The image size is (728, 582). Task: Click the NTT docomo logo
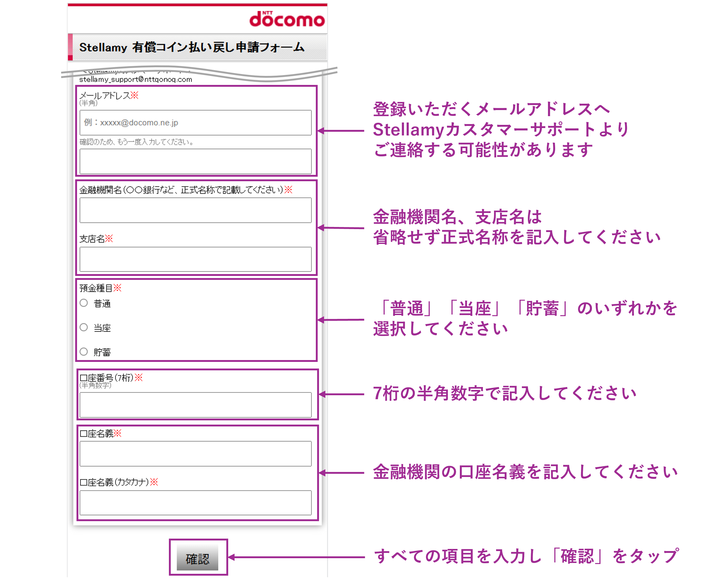[287, 19]
